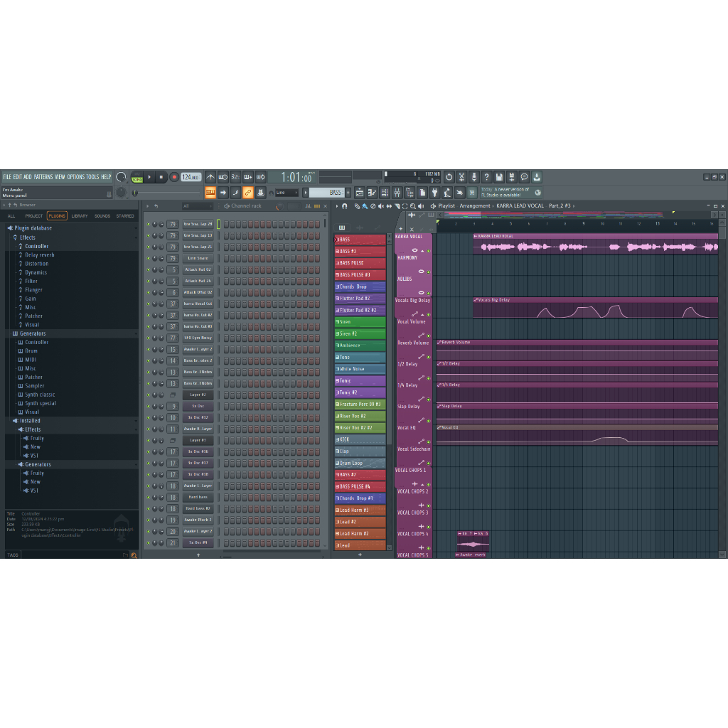Collapse the Generators category in browser
Viewport: 728px width, 728px height.
click(x=32, y=333)
